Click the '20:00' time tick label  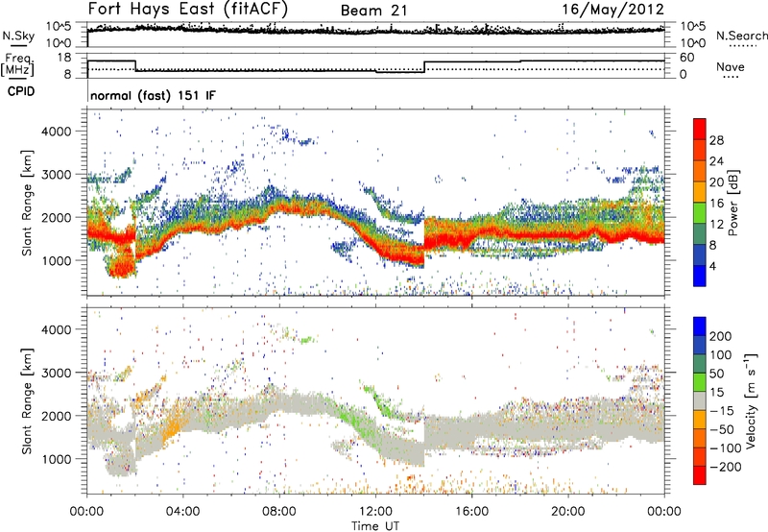pyautogui.click(x=567, y=512)
